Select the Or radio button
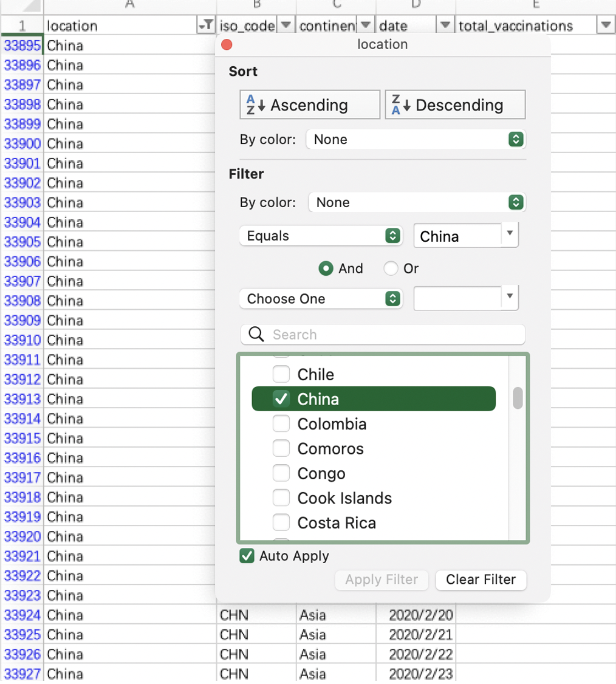 click(x=391, y=268)
